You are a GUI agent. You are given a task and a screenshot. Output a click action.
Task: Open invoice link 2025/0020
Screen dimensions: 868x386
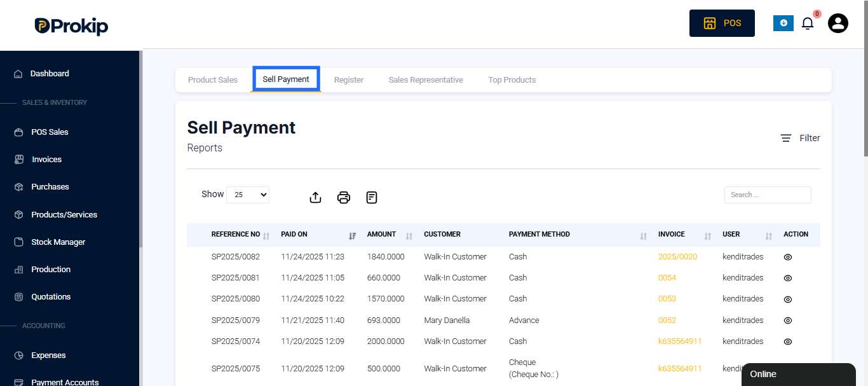(x=677, y=257)
